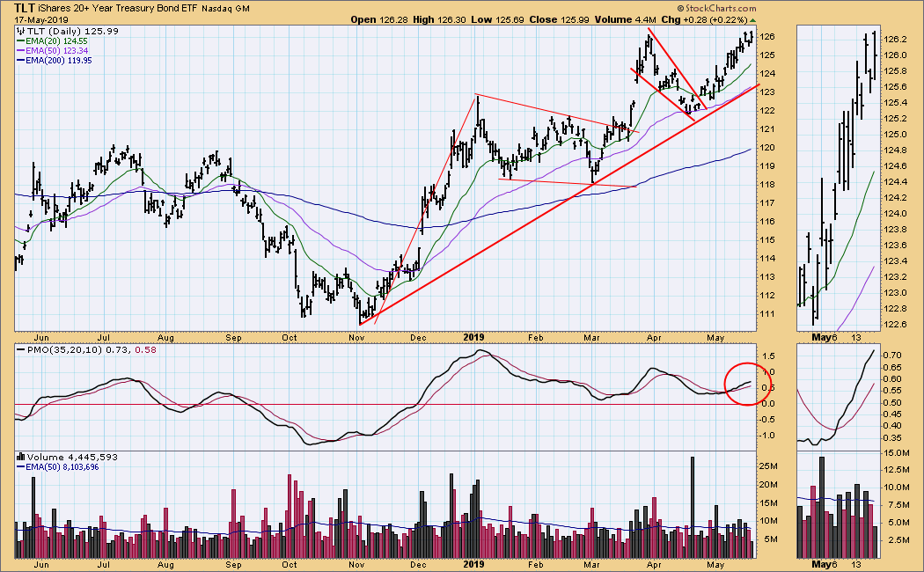
Task: Select the blue EMA(50) 8,103,696 line swatch
Action: click(x=20, y=467)
